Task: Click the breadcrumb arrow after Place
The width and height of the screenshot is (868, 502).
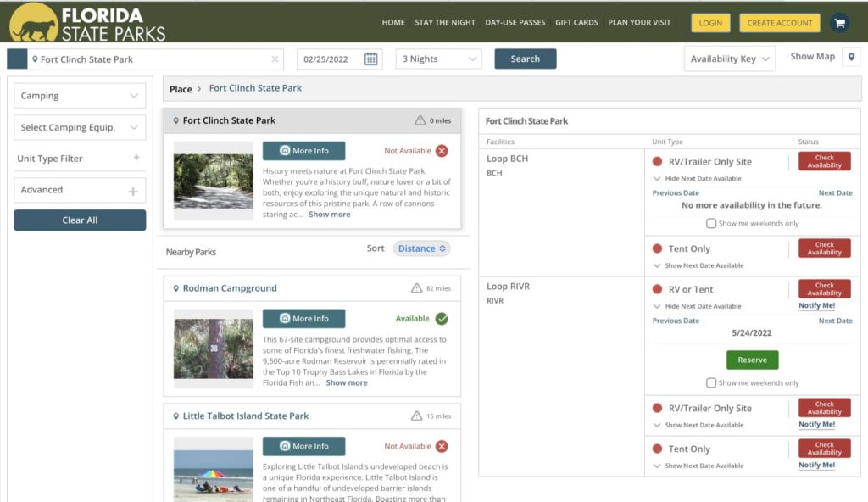Action: pyautogui.click(x=199, y=89)
